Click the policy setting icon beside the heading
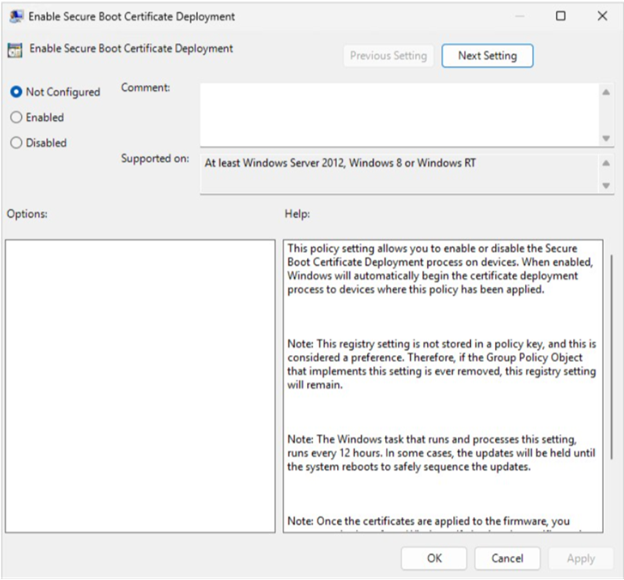This screenshot has height=580, width=624. tap(14, 50)
